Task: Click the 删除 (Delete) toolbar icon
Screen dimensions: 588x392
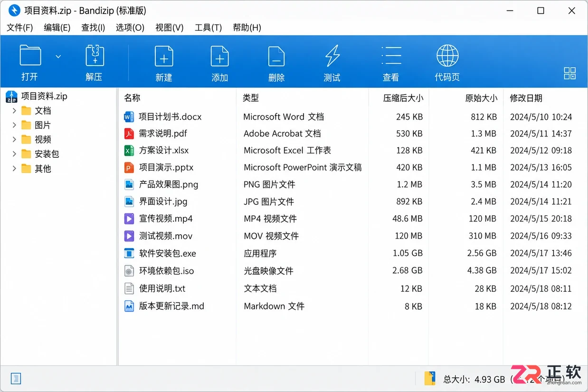Action: [x=276, y=56]
